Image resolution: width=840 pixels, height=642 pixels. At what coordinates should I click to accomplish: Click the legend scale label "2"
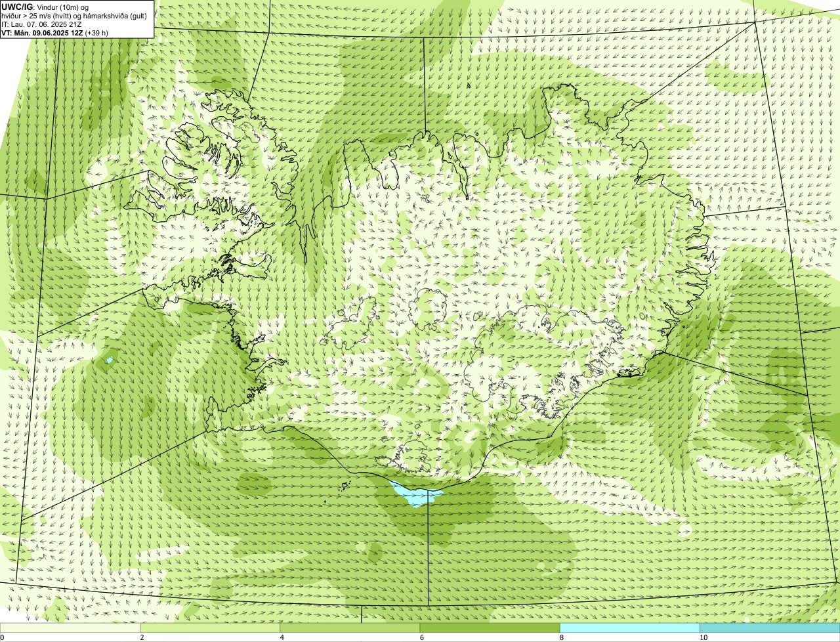coord(142,637)
